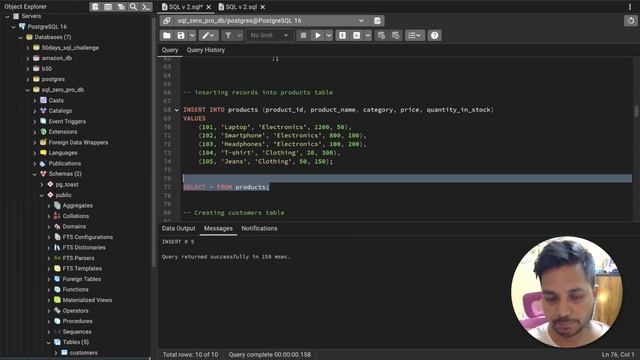Open the Macros list icon dropdown
640x360 pixels.
pyautogui.click(x=414, y=36)
